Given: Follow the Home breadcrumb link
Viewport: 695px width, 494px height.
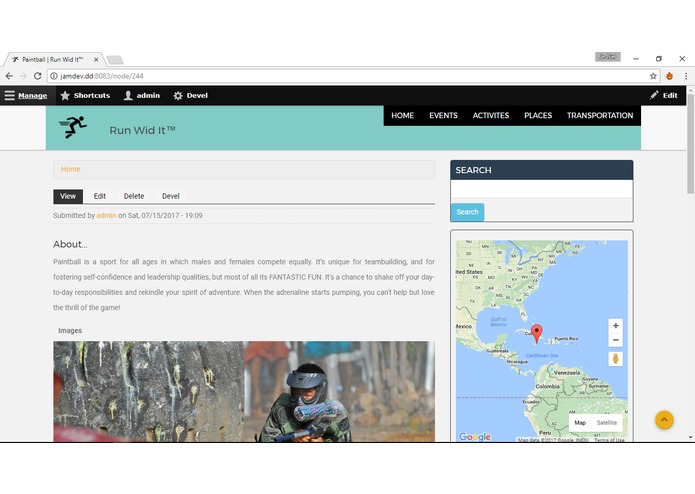Looking at the screenshot, I should (70, 169).
